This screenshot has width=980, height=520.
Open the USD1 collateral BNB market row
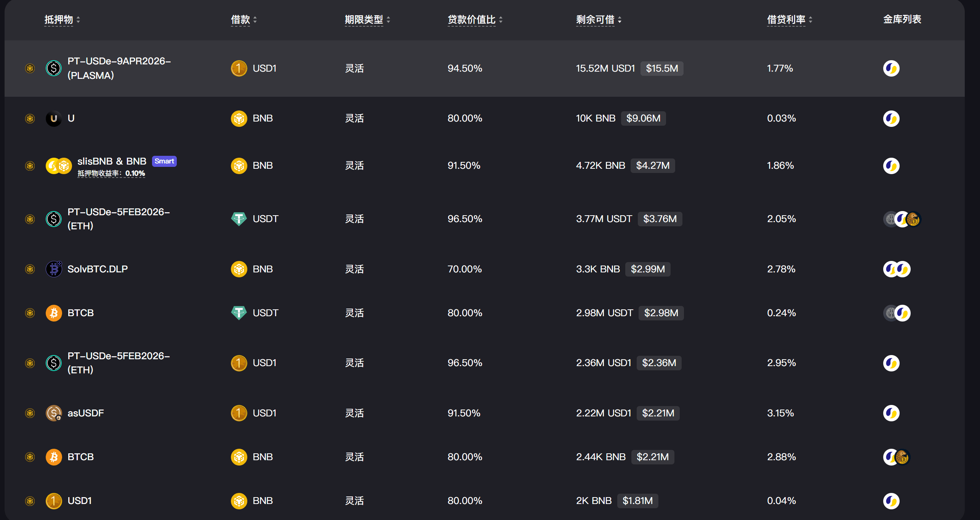pos(79,501)
